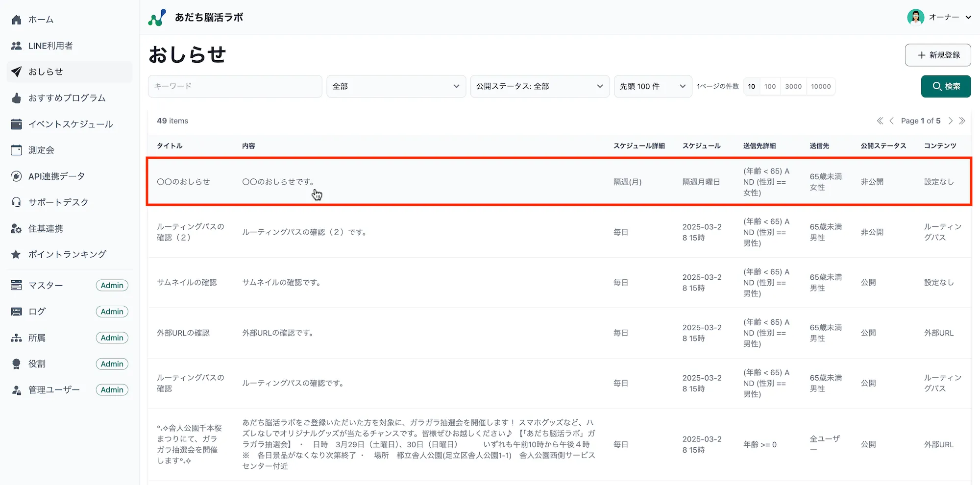Click the 所属 org-chart icon

tap(16, 338)
